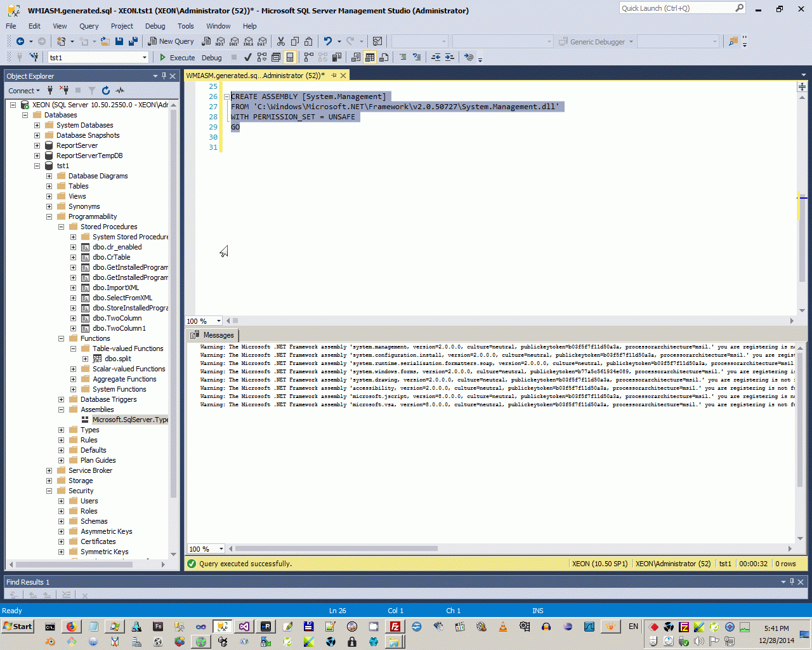Viewport: 812px width, 650px height.
Task: Save the current file with the disk icon
Action: click(x=119, y=41)
